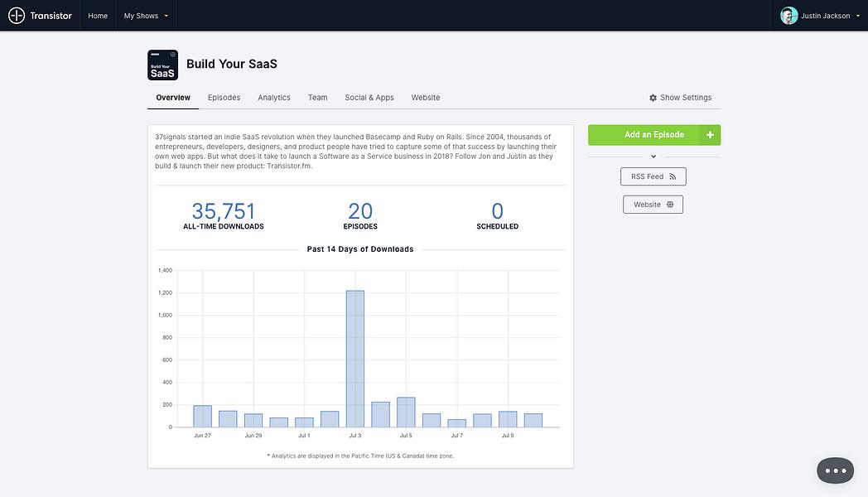868x497 pixels.
Task: Click the Jul 3 axis label
Action: coord(355,436)
